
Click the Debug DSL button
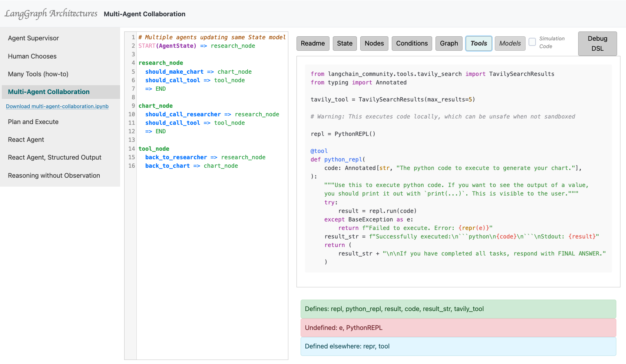[597, 43]
